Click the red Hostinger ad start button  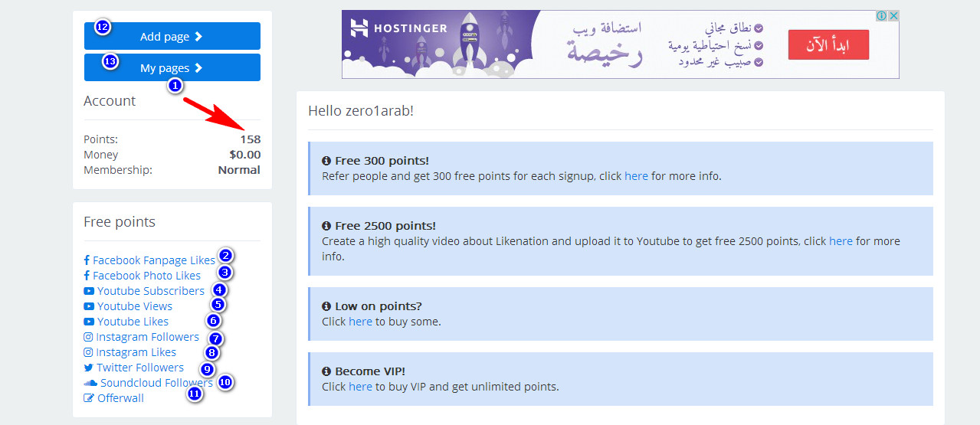pyautogui.click(x=828, y=45)
